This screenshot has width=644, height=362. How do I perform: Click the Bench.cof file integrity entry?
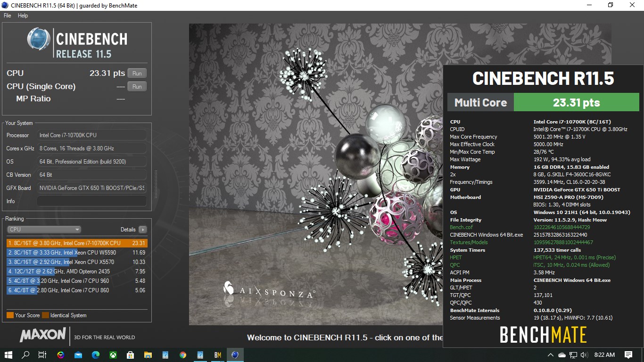[x=461, y=227]
